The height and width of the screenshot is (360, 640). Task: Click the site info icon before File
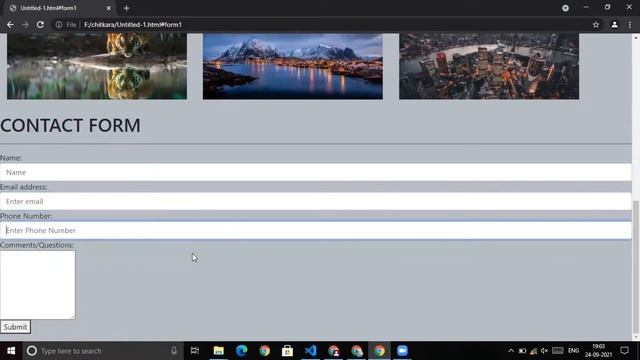pos(59,24)
